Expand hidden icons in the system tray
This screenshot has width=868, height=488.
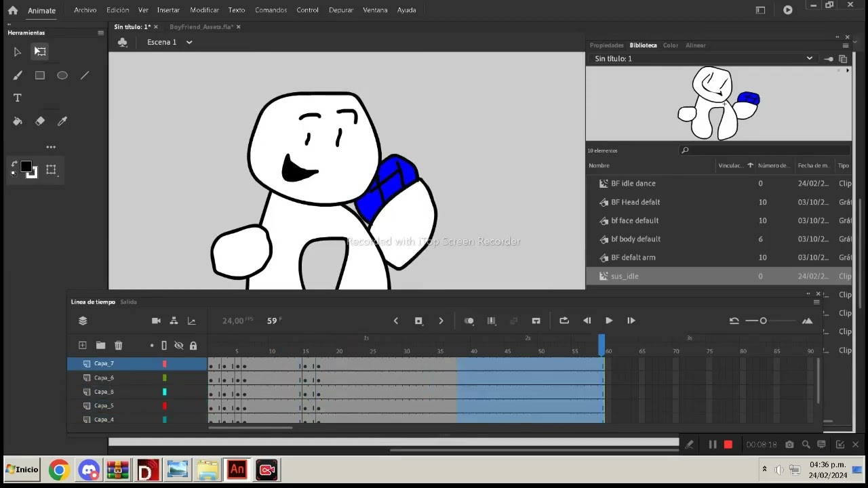click(765, 469)
